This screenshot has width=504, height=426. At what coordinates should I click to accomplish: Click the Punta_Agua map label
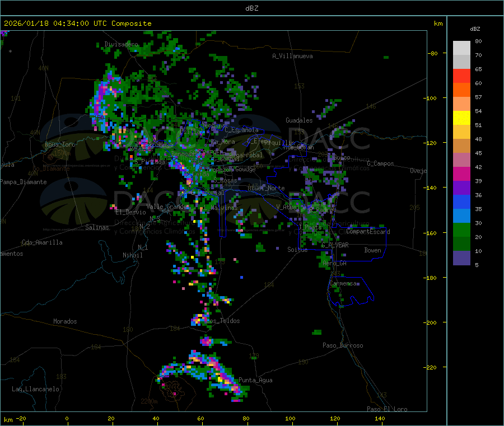[255, 380]
